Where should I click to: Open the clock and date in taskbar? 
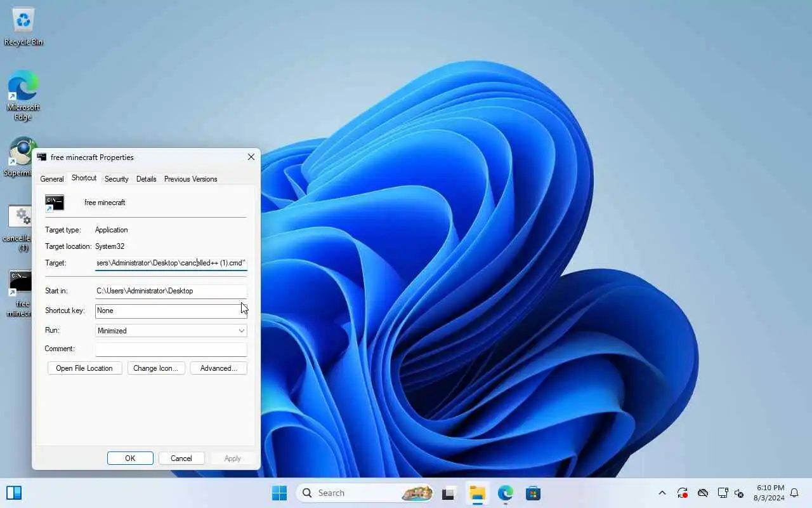(769, 493)
